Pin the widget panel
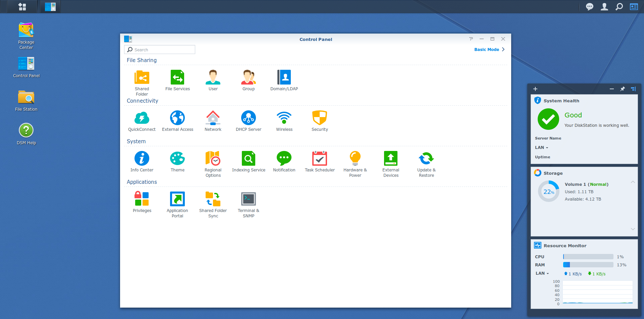 click(623, 89)
